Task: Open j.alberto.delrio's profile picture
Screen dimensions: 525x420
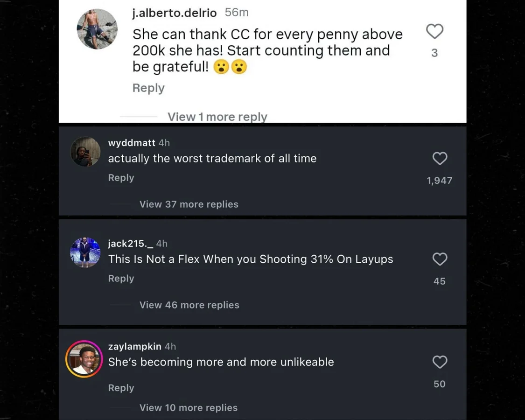Action: (97, 29)
